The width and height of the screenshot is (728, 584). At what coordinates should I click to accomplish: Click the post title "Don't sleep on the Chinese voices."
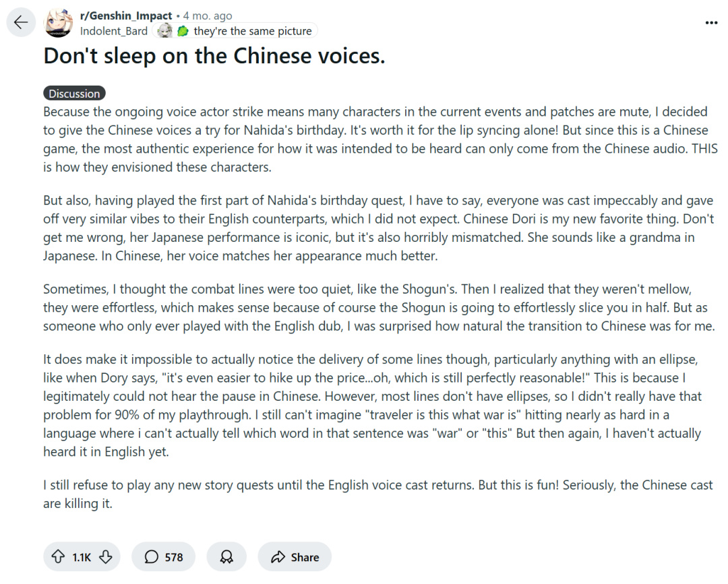coord(214,56)
